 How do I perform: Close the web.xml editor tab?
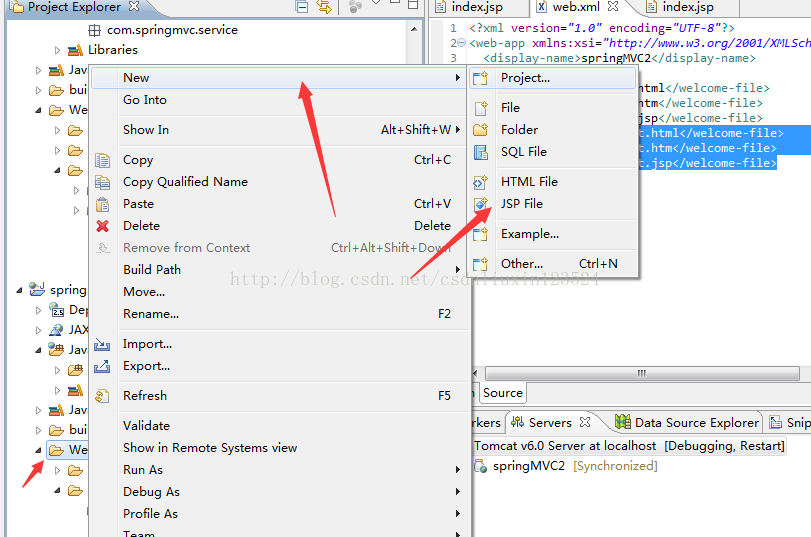(x=613, y=6)
